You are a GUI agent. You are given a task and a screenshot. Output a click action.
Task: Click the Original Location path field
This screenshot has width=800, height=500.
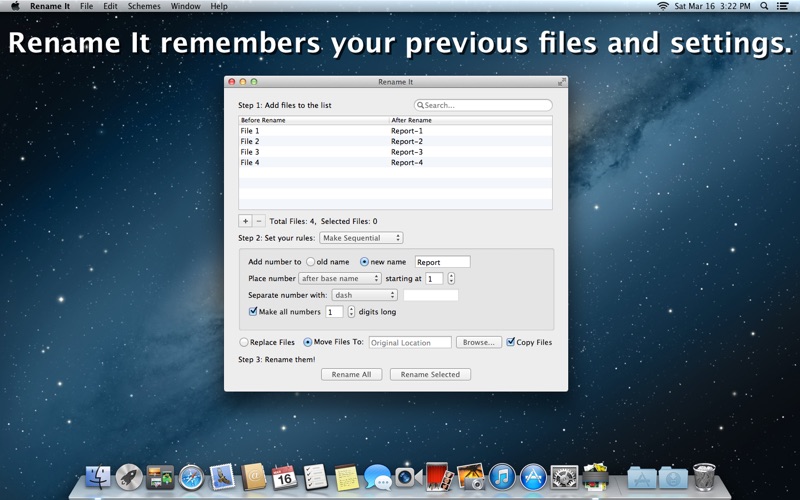pos(410,342)
